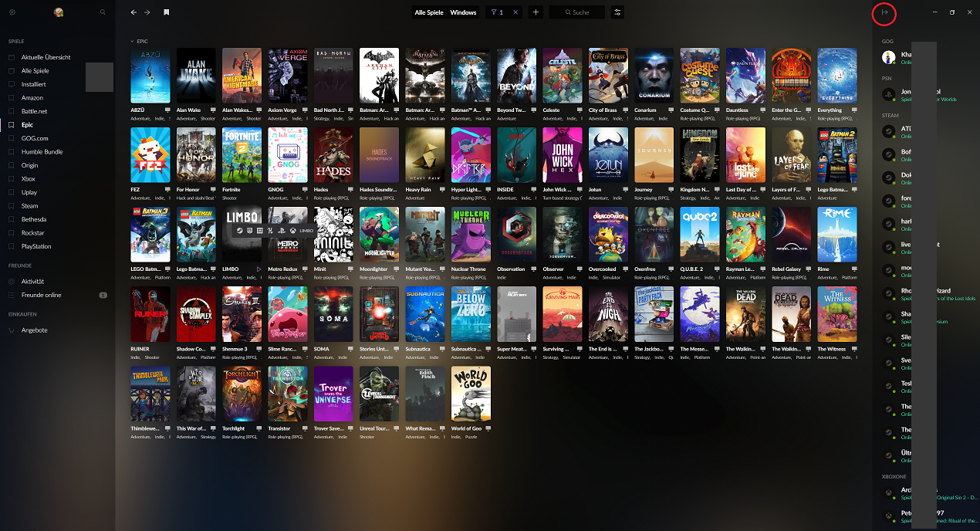Click the sidebar search magnifier icon

pyautogui.click(x=103, y=12)
